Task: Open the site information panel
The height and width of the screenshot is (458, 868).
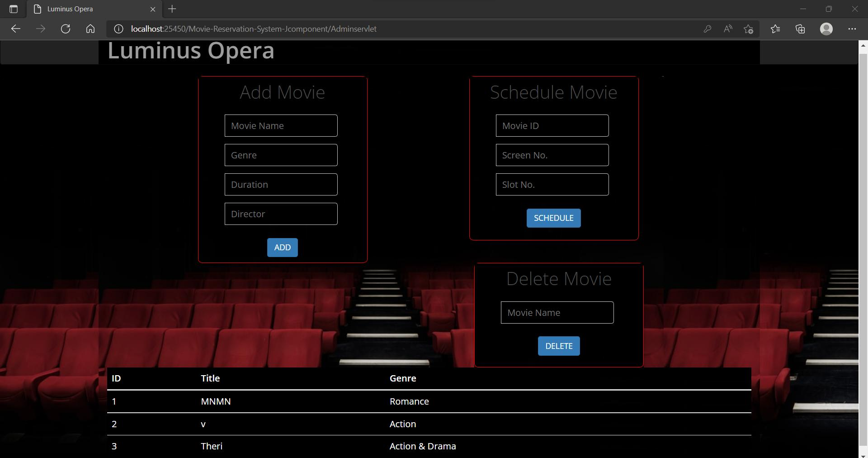Action: coord(118,29)
